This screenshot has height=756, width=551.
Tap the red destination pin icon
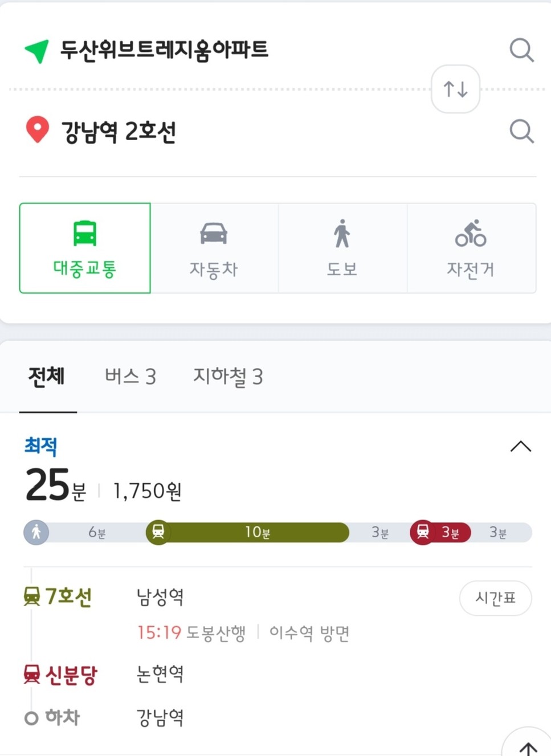tap(38, 130)
